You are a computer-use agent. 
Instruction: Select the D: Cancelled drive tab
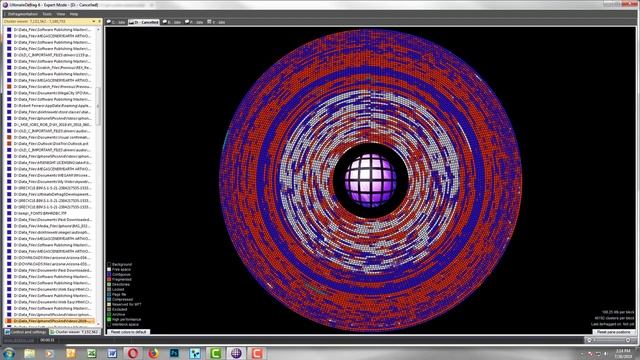click(144, 22)
